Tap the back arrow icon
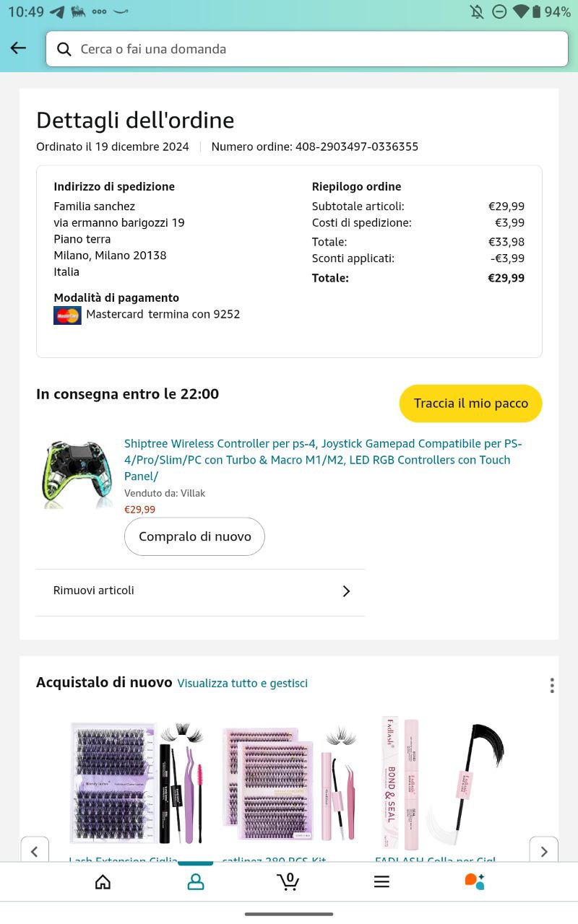This screenshot has width=578, height=924. coord(18,48)
